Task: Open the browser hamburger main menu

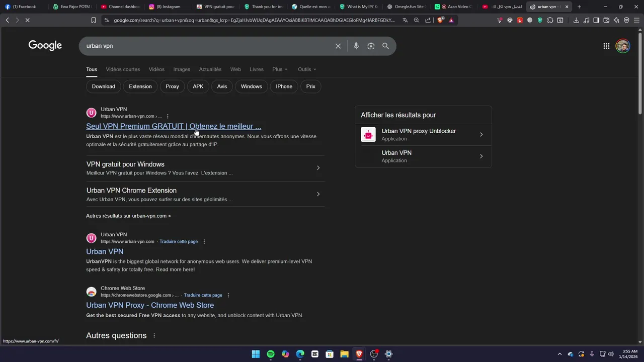Action: tap(636, 20)
